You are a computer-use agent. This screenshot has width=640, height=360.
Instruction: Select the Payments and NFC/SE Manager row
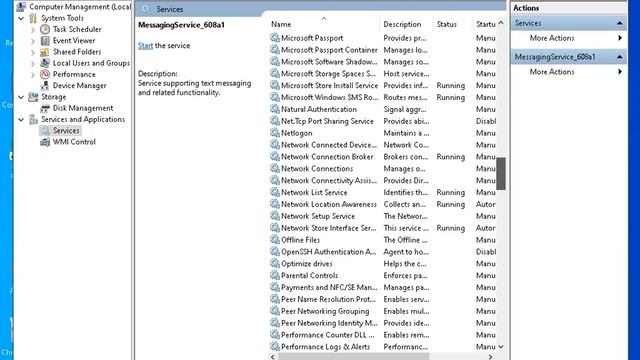coord(383,287)
